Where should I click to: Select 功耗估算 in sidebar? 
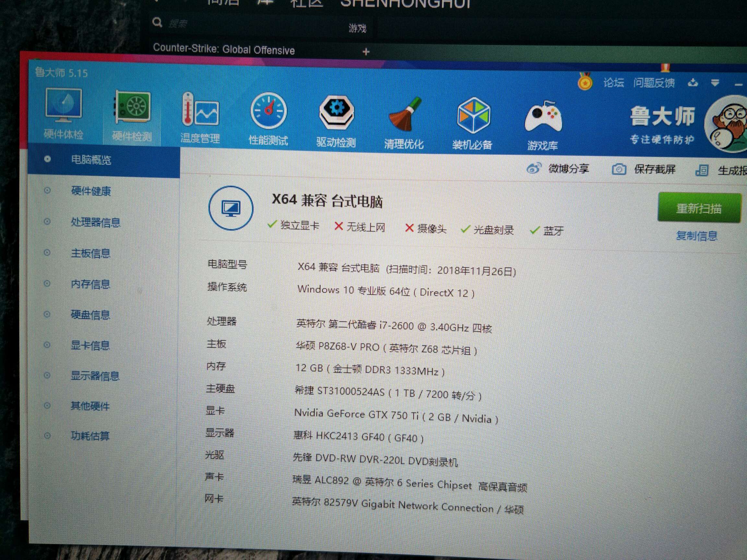90,436
